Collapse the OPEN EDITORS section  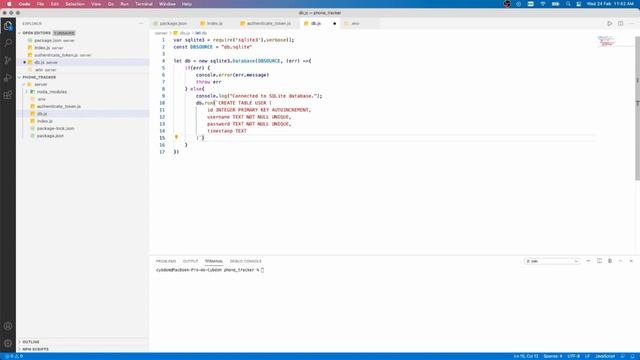(x=37, y=33)
